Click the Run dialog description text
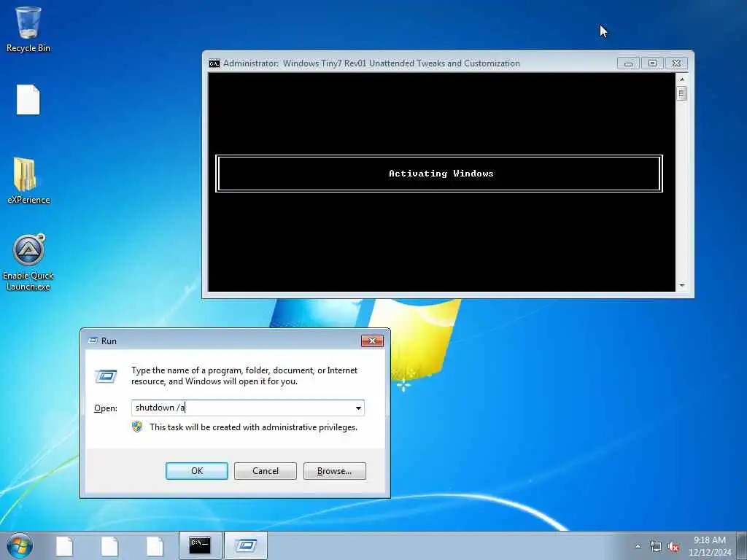Screen dimensions: 747x560 244,376
